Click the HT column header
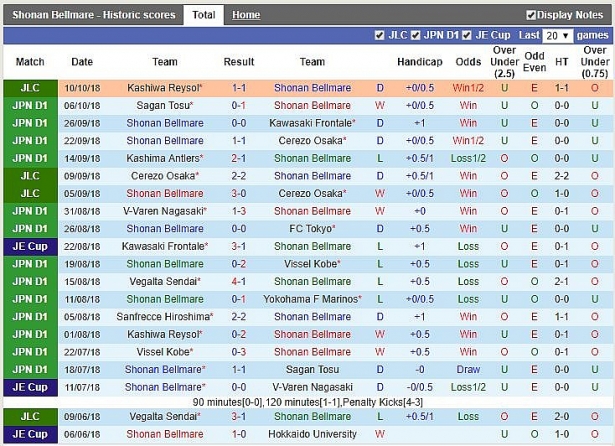Image resolution: width=615 pixels, height=446 pixels. click(562, 62)
